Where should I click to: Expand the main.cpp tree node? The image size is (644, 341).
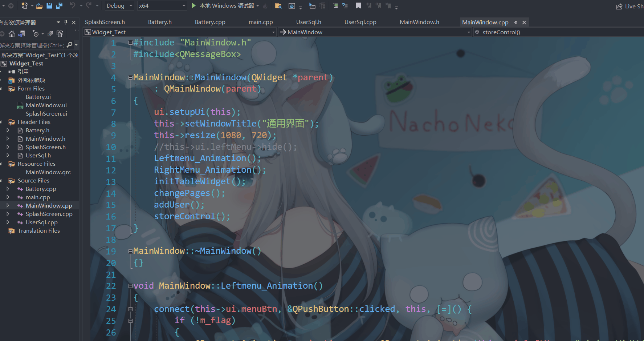[x=8, y=197]
